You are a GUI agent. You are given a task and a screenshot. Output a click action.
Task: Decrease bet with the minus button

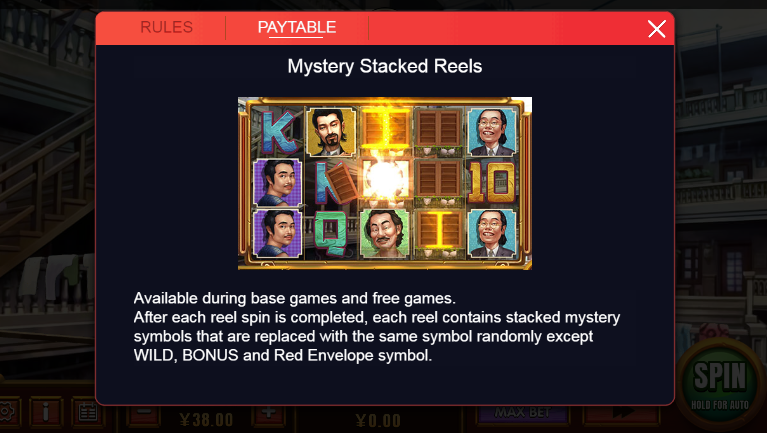(x=143, y=414)
